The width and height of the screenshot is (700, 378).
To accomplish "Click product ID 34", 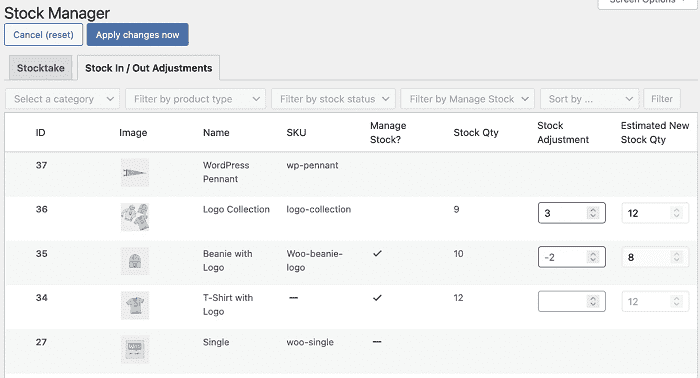I will 42,298.
